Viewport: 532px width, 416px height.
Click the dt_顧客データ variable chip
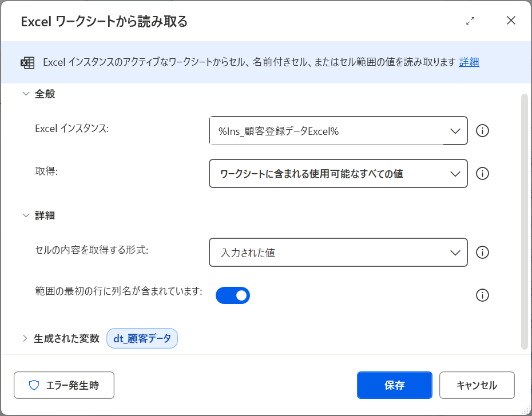click(142, 338)
